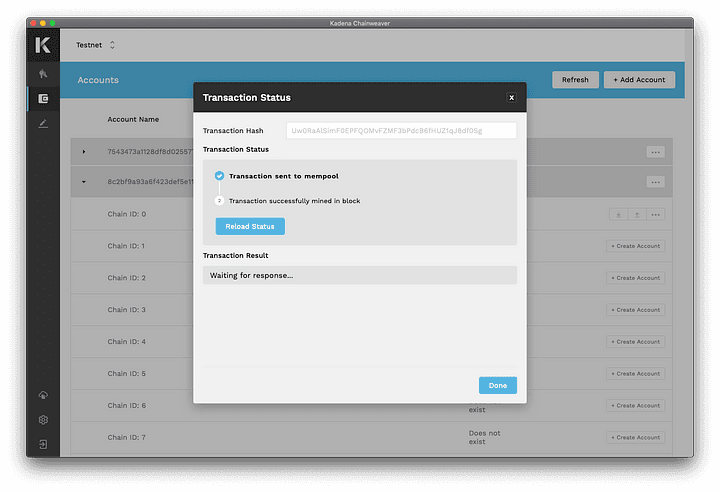The height and width of the screenshot is (492, 720).
Task: Click the 'Account Name' column header
Action: 133,119
